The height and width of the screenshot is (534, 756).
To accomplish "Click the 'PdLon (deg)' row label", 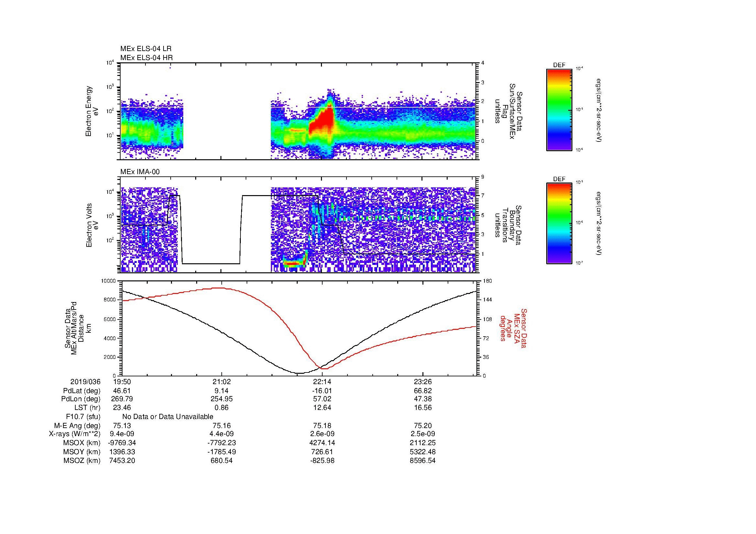I will 81,399.
